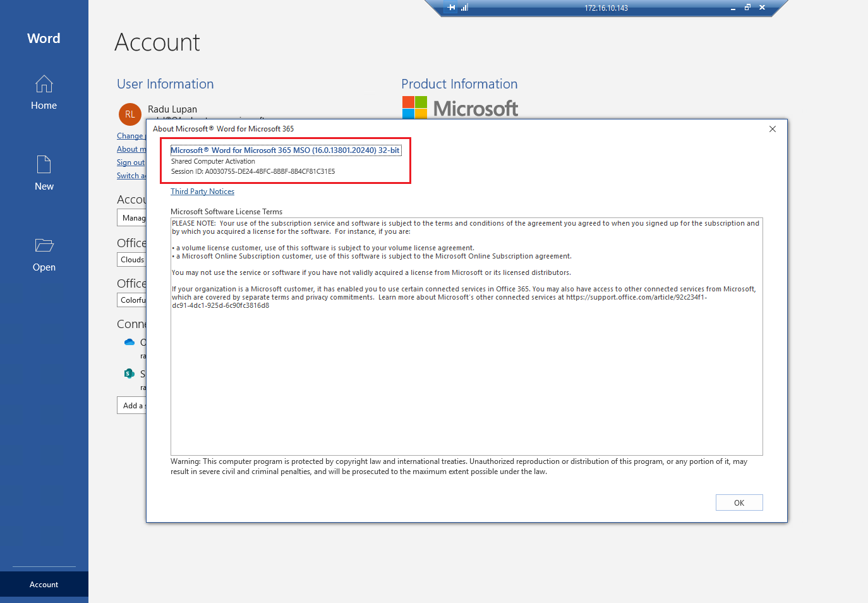The width and height of the screenshot is (868, 603).
Task: Click the Change photo link
Action: pyautogui.click(x=131, y=136)
